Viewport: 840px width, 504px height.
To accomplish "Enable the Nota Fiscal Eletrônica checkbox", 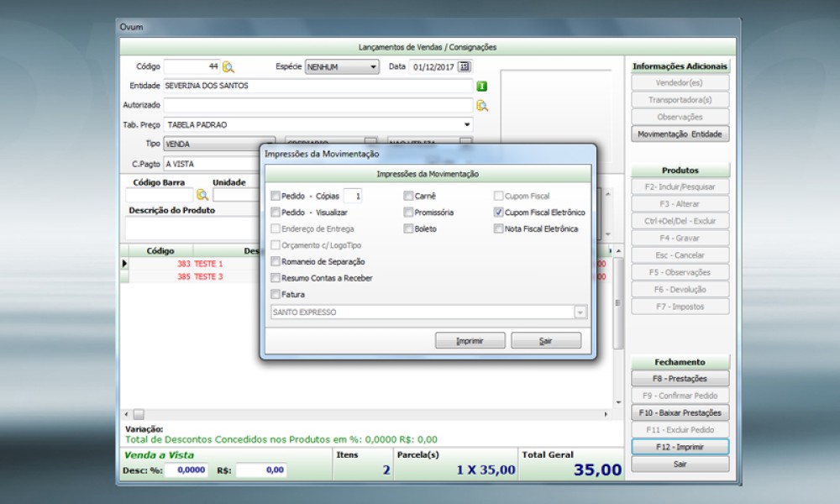I will coord(499,228).
